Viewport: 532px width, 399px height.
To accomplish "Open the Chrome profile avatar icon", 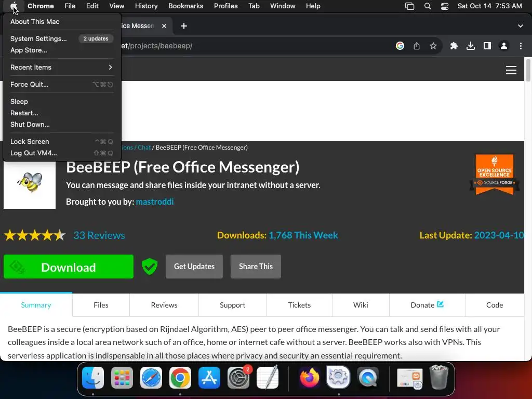I will [x=504, y=46].
